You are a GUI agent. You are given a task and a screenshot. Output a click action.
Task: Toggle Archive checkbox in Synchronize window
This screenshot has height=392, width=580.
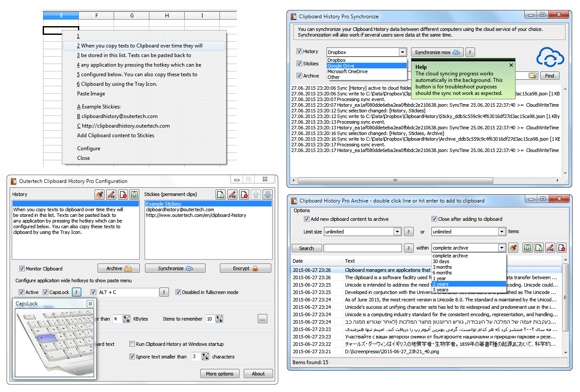pyautogui.click(x=299, y=76)
